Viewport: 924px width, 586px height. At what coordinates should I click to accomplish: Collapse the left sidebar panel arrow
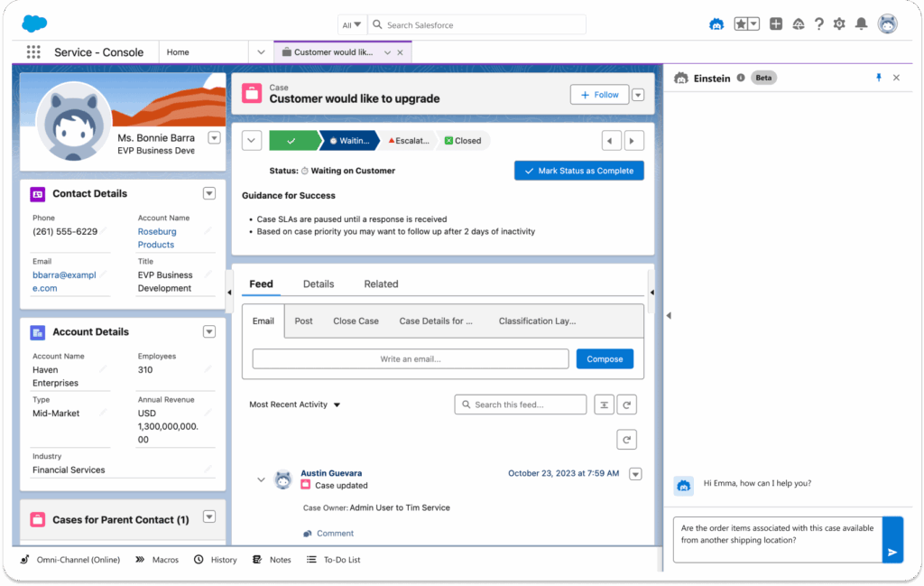pyautogui.click(x=228, y=293)
